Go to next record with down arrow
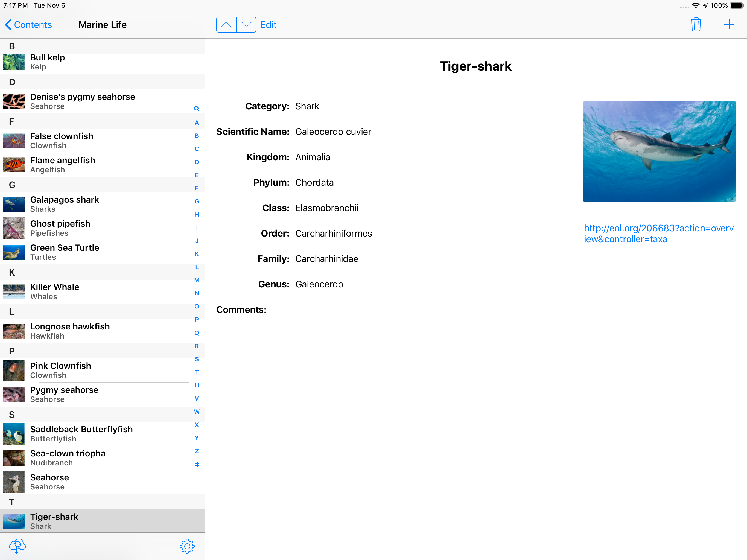Screen dimensions: 747x560 (x=246, y=25)
